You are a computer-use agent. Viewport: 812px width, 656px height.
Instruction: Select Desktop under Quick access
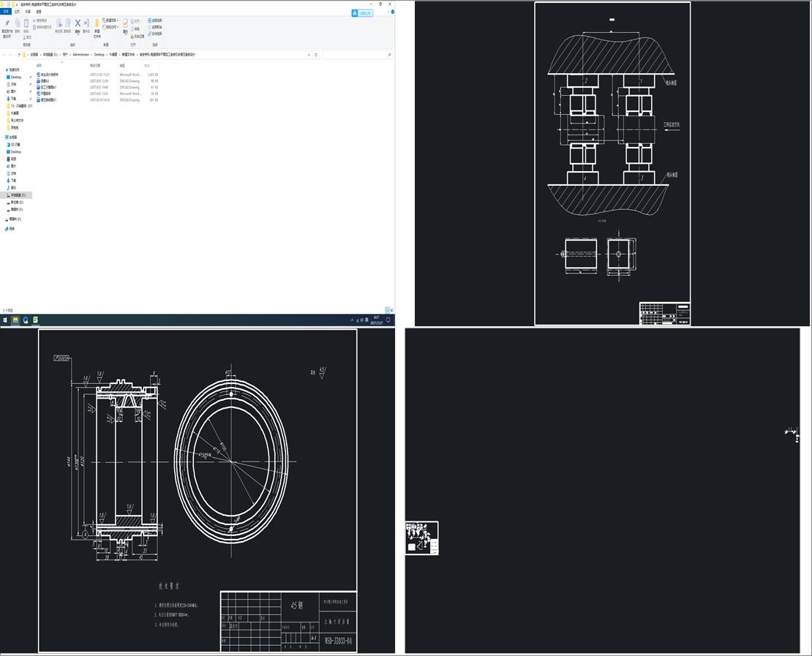pyautogui.click(x=15, y=77)
